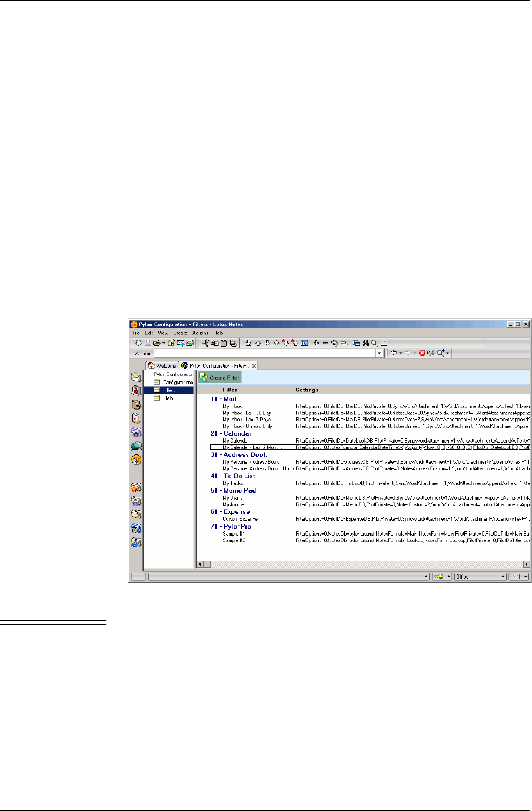Open the To Do clipboard bookmark icon
The height and width of the screenshot is (811, 532).
(136, 418)
